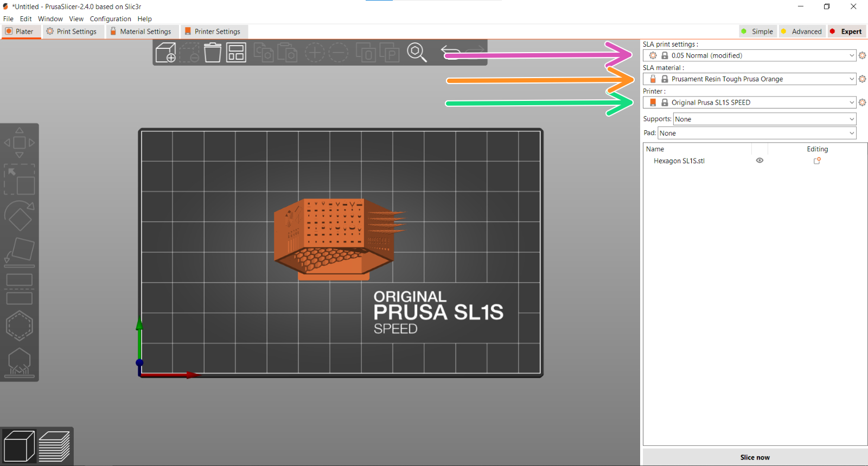The image size is (868, 466).
Task: Click the Delete (minus box) toolbar icon
Action: [x=189, y=53]
